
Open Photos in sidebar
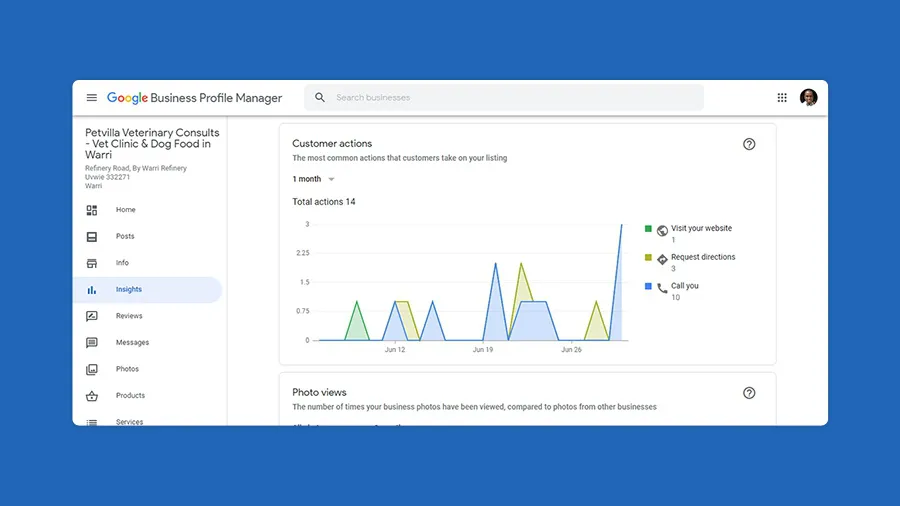[148, 369]
